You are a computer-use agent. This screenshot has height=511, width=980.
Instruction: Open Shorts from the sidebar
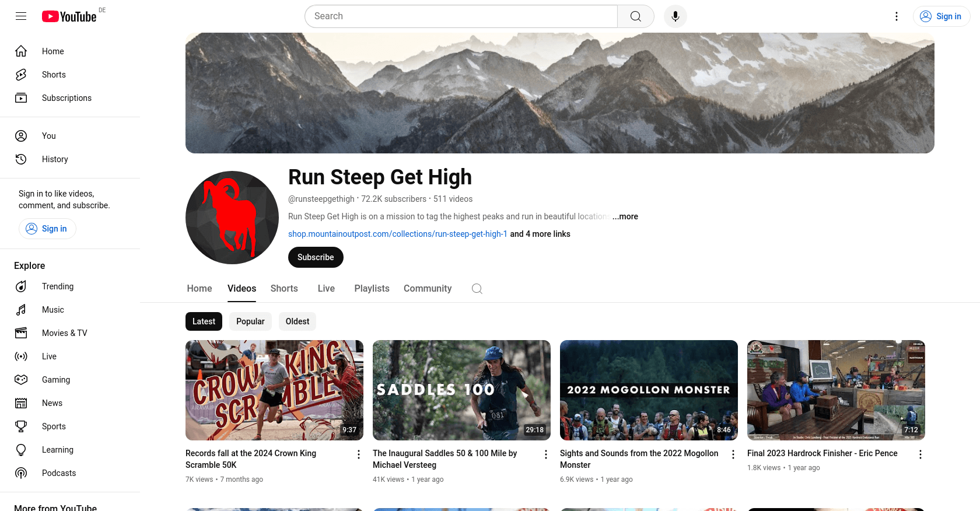pos(54,75)
